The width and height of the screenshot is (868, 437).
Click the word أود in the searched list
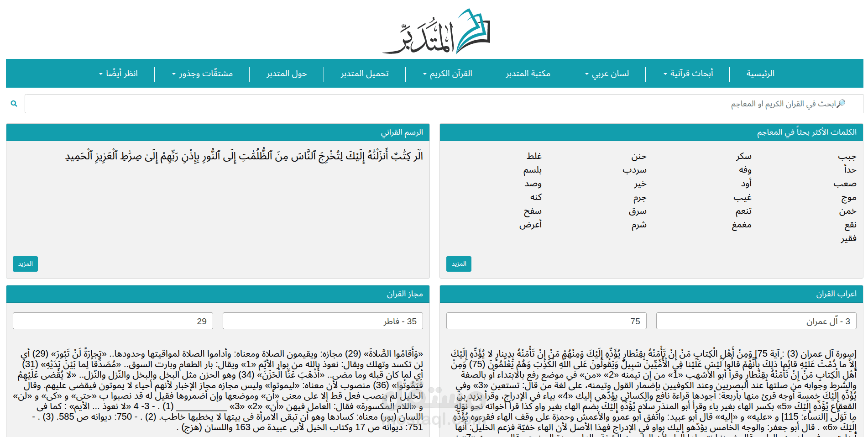(x=747, y=184)
